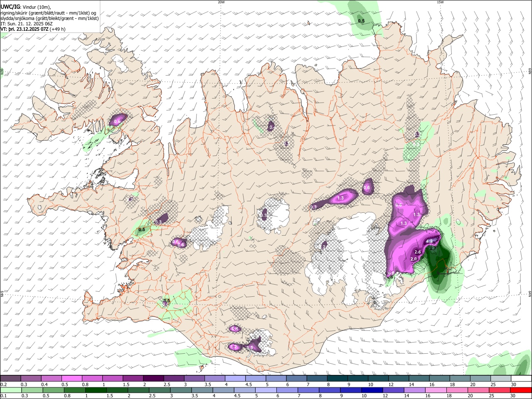Click the 'UWC/IG: Vindur (10m),' title line
This screenshot has width=532, height=399.
(25, 7)
